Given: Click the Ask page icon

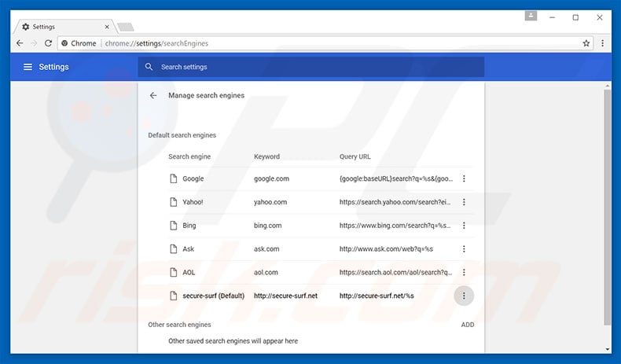Looking at the screenshot, I should click(173, 248).
